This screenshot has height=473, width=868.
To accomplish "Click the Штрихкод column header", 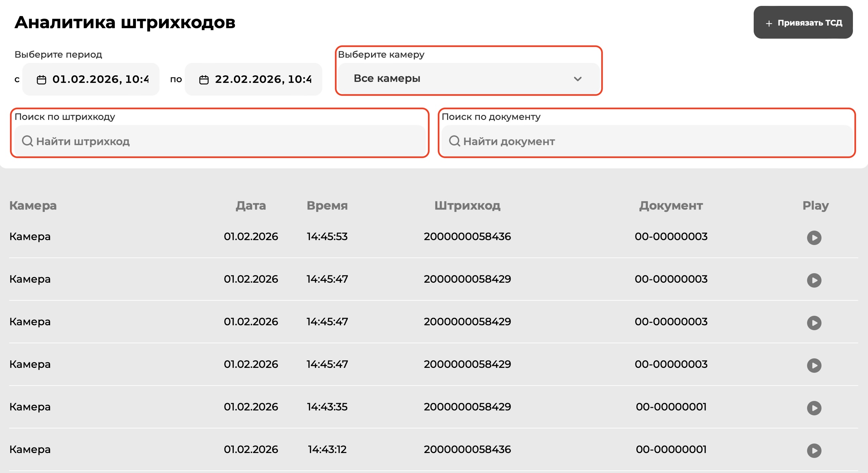I will (468, 205).
